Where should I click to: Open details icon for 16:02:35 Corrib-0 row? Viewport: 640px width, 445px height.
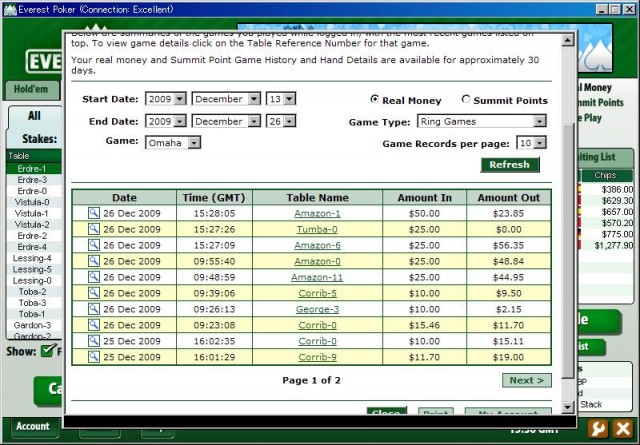94,340
